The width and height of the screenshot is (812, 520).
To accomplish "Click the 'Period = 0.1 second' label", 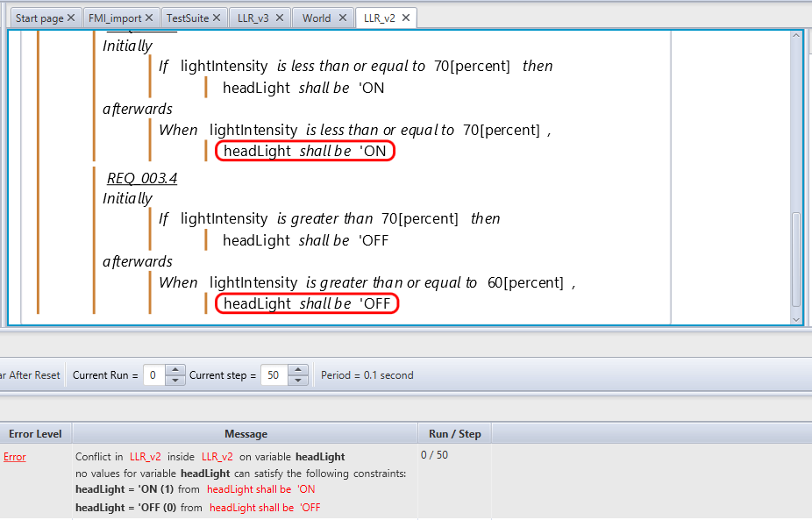I will [x=367, y=375].
